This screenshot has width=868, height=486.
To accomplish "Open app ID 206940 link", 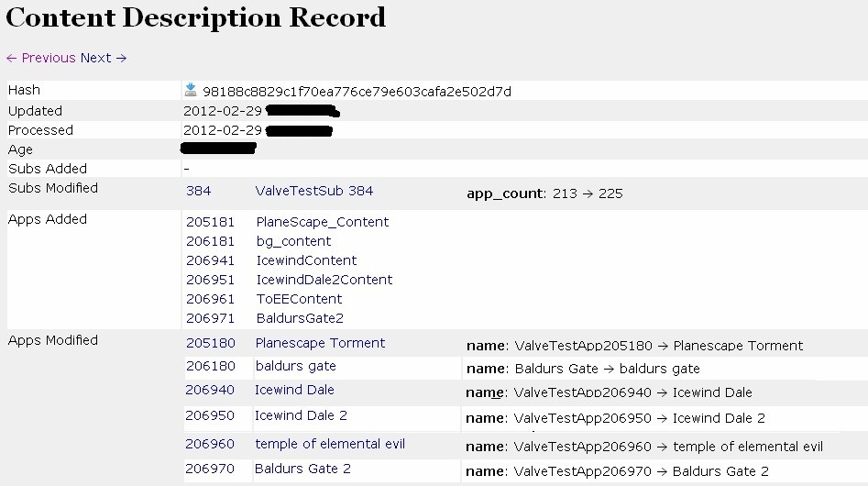I will pyautogui.click(x=210, y=390).
